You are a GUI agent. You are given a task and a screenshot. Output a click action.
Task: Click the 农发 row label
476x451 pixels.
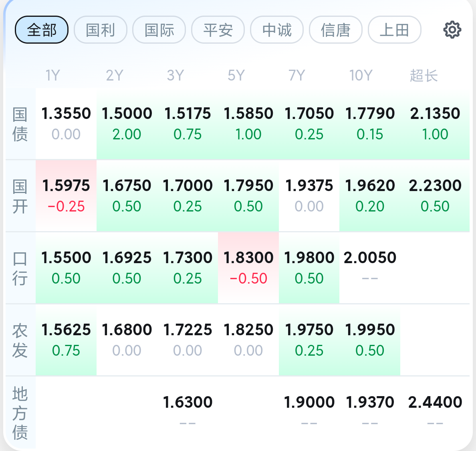(20, 340)
